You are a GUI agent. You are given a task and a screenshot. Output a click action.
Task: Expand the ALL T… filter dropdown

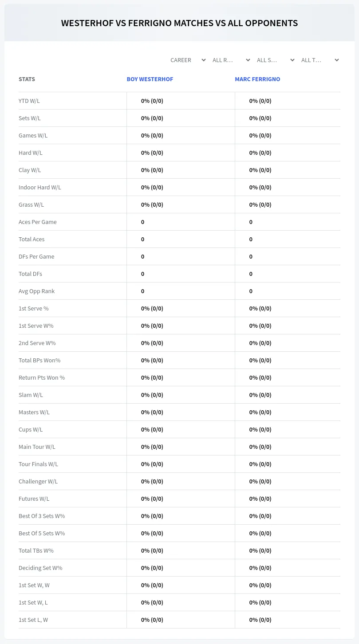[320, 60]
